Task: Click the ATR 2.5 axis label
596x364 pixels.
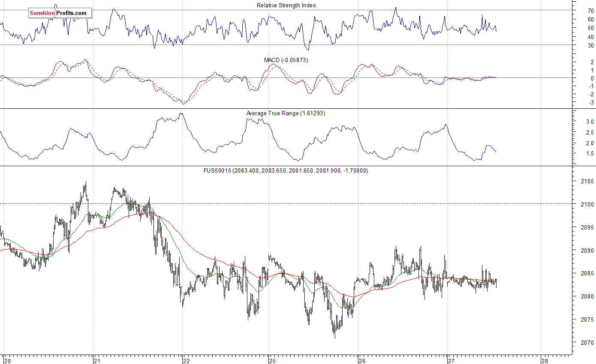Action: tap(590, 133)
